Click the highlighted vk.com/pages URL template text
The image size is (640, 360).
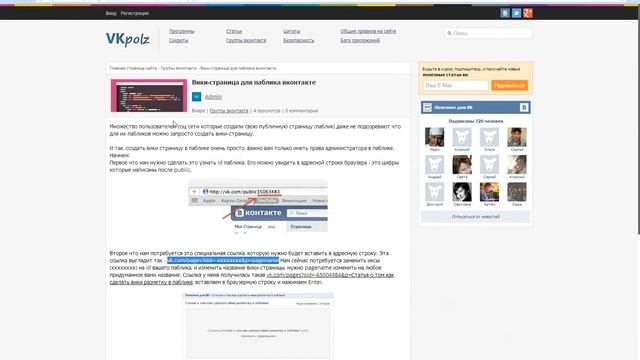coord(223,260)
